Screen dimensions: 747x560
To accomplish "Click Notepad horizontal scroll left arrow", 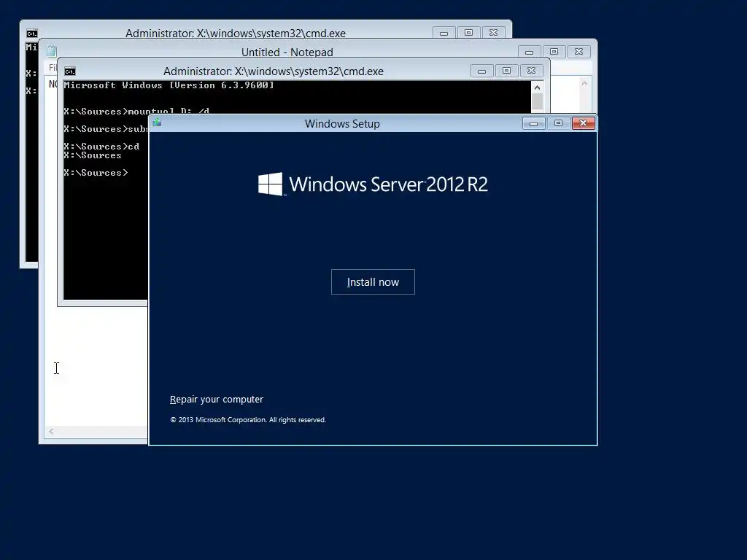I will pyautogui.click(x=52, y=432).
